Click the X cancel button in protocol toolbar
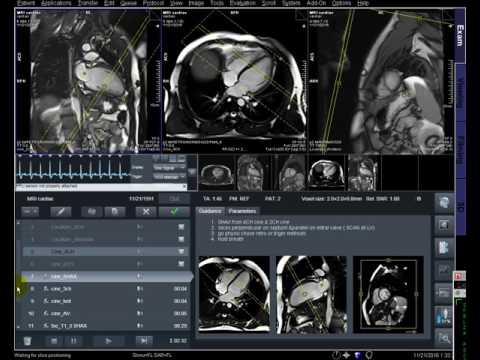480x360 pixels. tap(146, 211)
